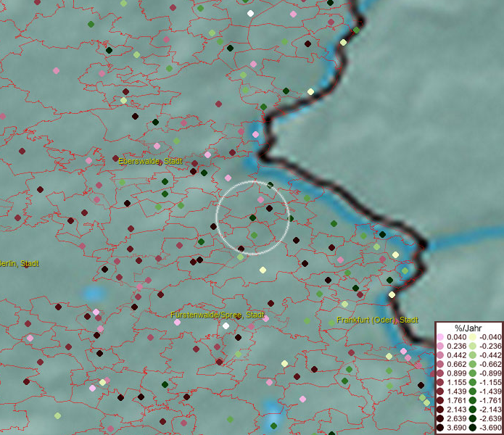Select the 0.899 legend color swatch
The height and width of the screenshot is (435, 504).
click(x=440, y=373)
